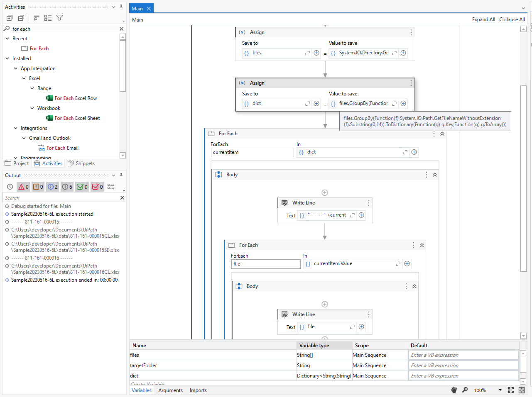This screenshot has height=397, width=532.
Task: Toggle the Overview panel icon
Action: point(522,390)
